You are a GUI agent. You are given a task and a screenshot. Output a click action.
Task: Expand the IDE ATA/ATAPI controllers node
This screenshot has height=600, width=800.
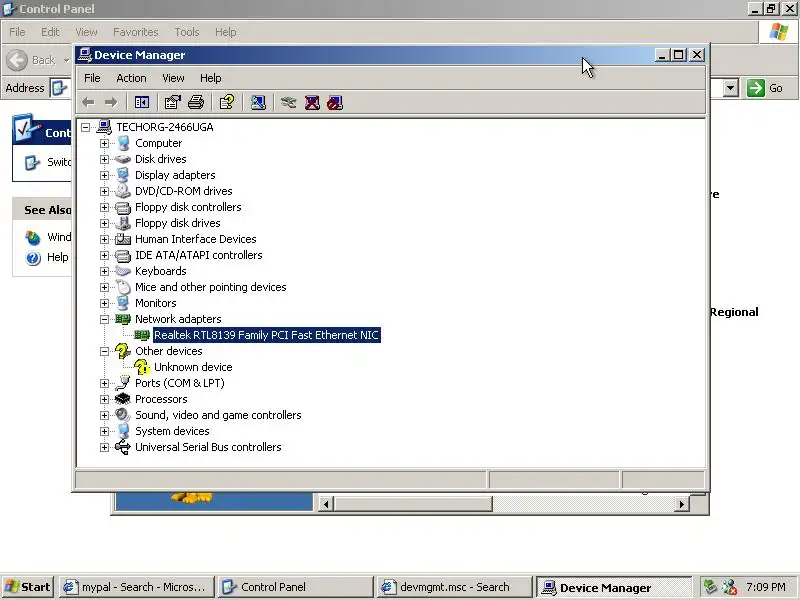[x=104, y=255]
